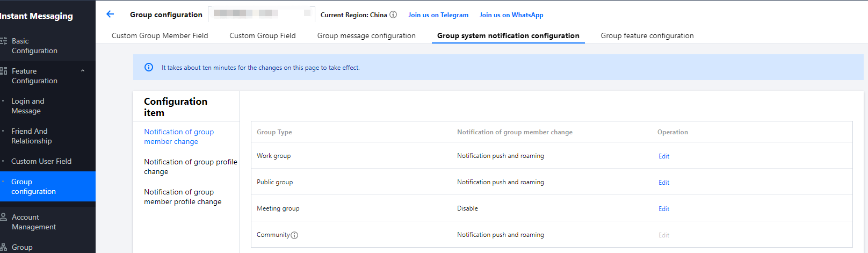Edit the Work group notification setting
The height and width of the screenshot is (253, 868).
tap(664, 156)
